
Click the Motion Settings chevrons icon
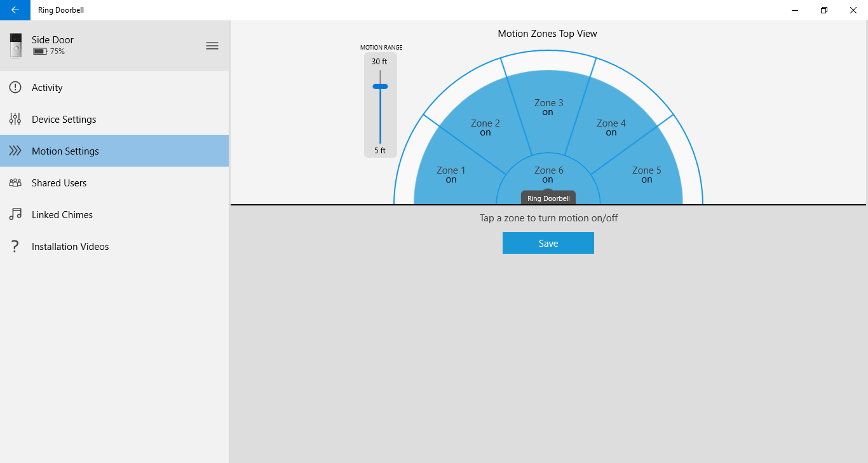click(x=15, y=151)
